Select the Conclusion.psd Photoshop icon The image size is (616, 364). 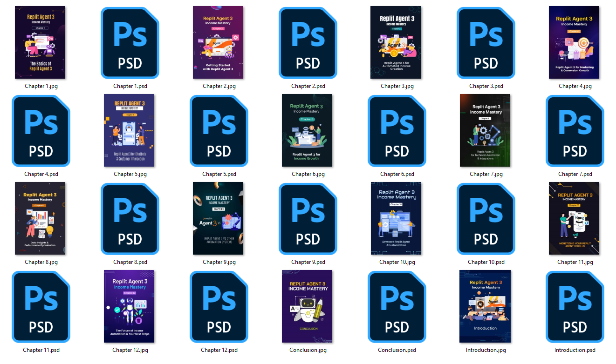tap(397, 307)
